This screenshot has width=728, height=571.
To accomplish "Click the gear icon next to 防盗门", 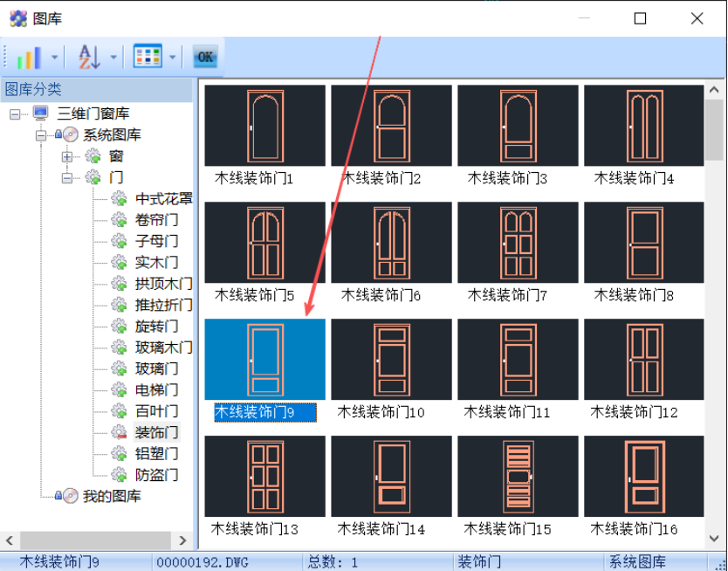I will (x=119, y=475).
